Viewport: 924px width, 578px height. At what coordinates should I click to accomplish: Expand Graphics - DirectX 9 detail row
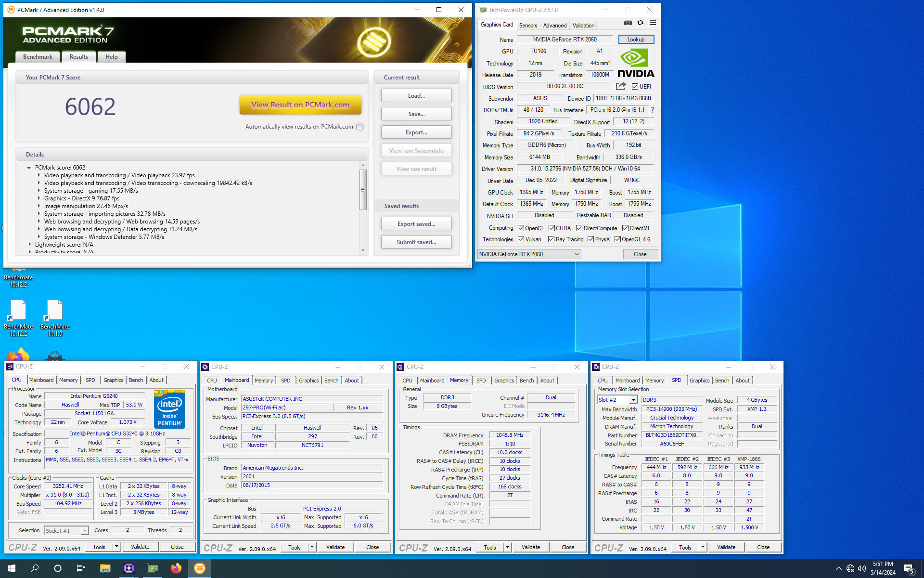coord(38,198)
